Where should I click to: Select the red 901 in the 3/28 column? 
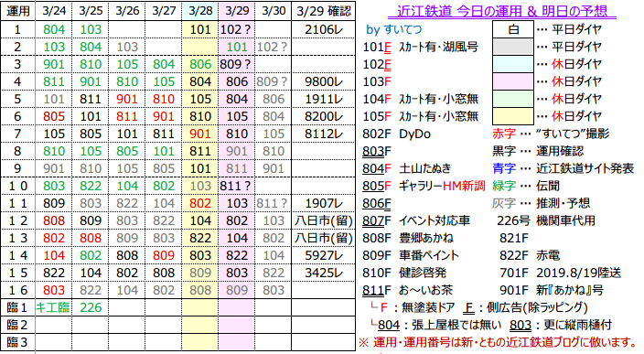click(200, 134)
